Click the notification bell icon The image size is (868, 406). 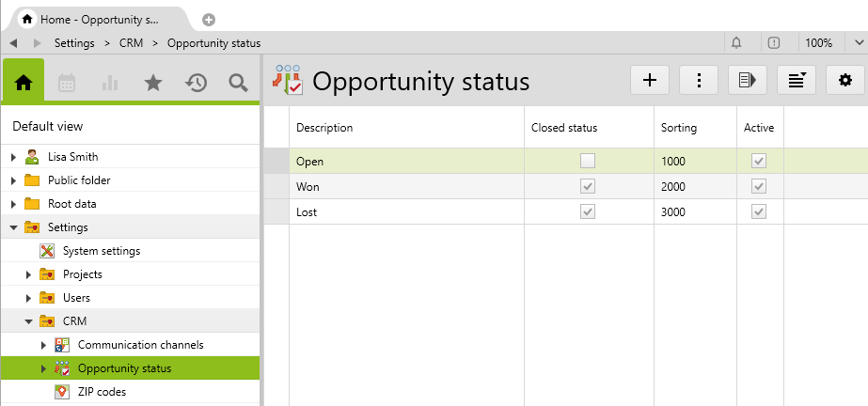point(736,43)
